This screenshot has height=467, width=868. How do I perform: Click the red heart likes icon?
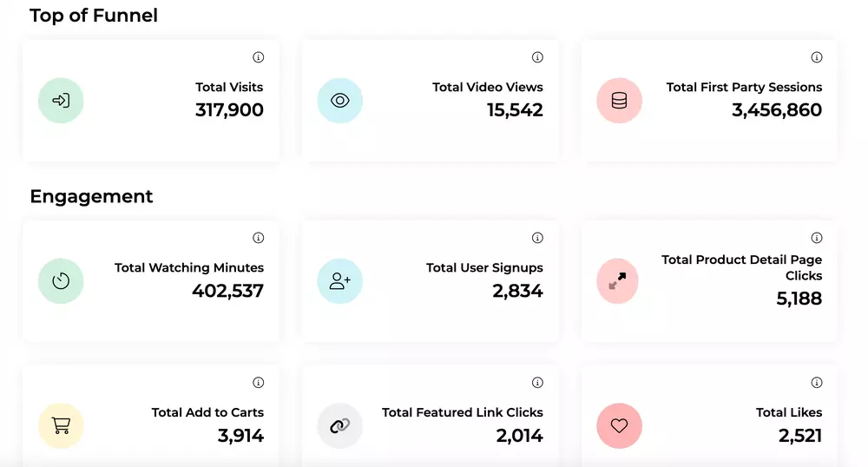(x=619, y=426)
